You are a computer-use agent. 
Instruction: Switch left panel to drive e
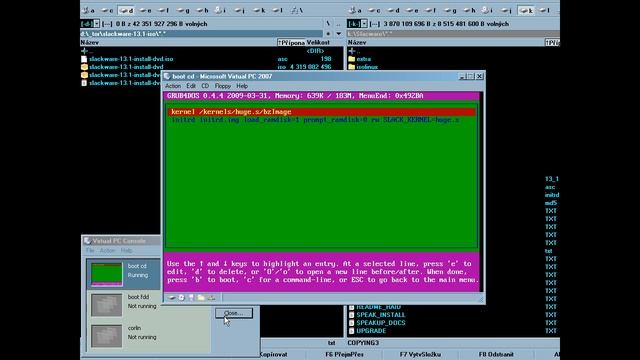(x=145, y=10)
